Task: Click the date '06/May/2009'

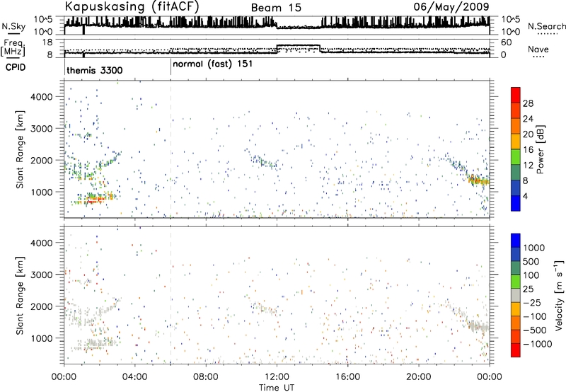Action: click(x=451, y=6)
